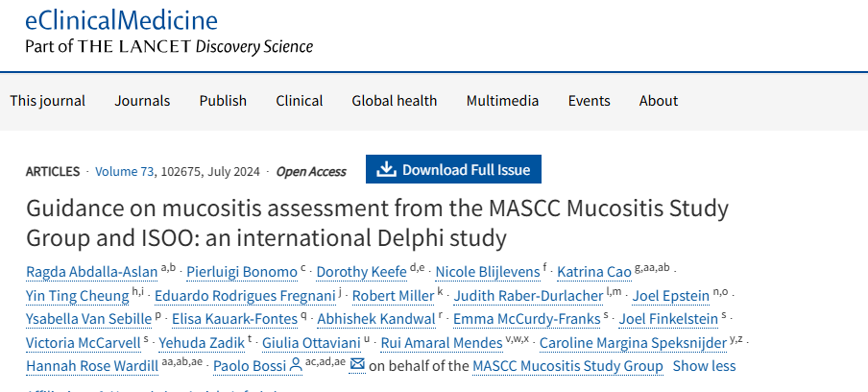Open author Yin Ting Cheung
Screen dimensions: 868x392
click(x=78, y=296)
